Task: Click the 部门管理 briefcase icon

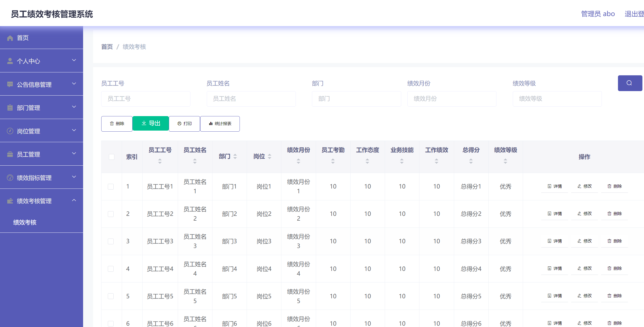Action: 10,107
